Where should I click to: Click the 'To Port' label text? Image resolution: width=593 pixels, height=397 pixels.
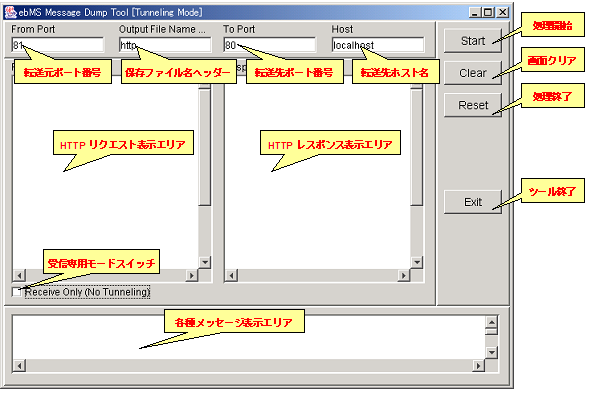[x=239, y=29]
